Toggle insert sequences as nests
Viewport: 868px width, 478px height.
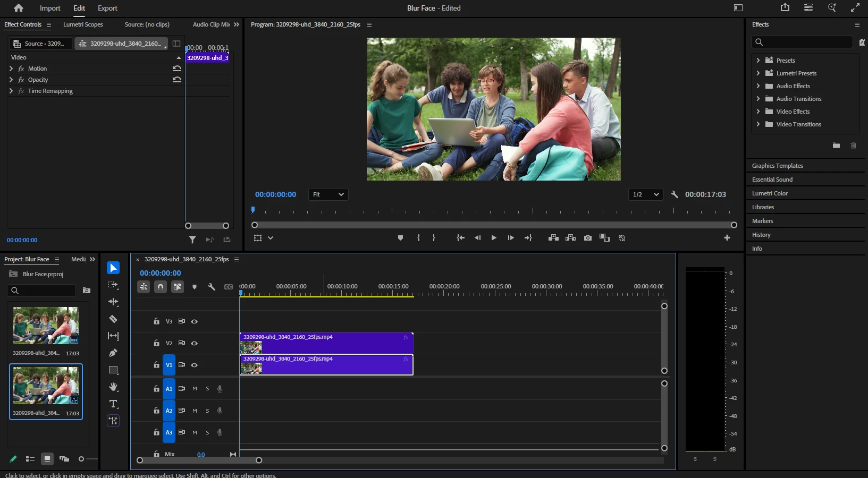[x=144, y=287]
